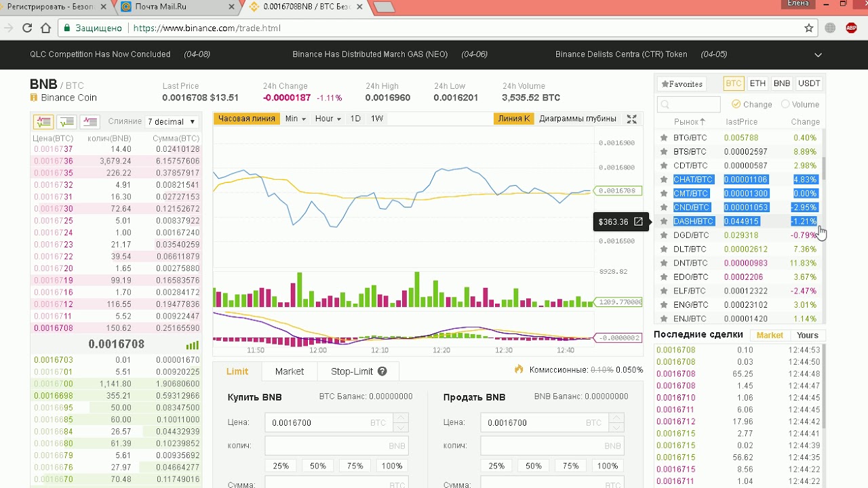Favorite the EDO/BTC pair star
The image size is (868, 488).
point(664,277)
